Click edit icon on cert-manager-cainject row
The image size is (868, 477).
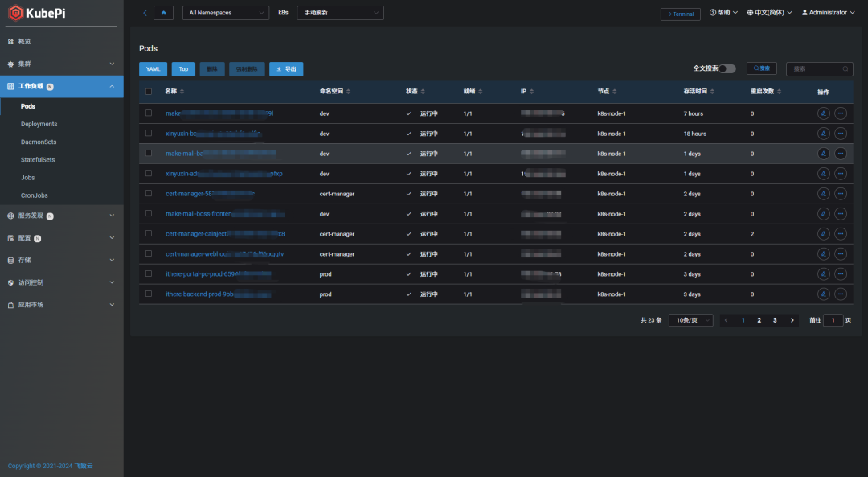[x=824, y=234]
